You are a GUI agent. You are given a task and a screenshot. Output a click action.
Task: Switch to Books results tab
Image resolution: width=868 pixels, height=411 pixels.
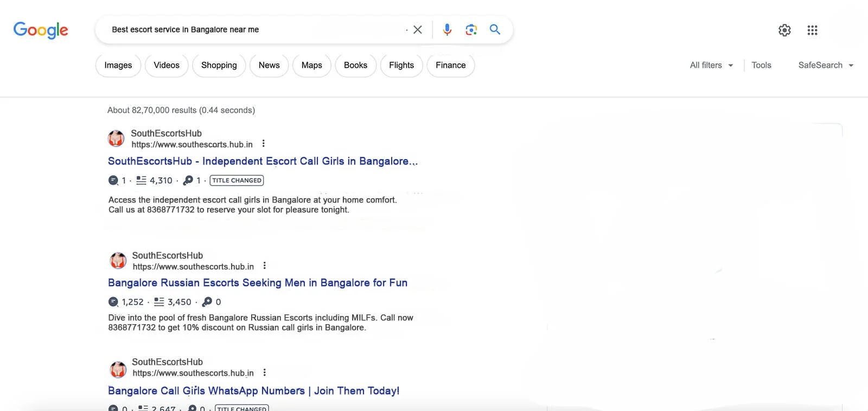click(355, 65)
